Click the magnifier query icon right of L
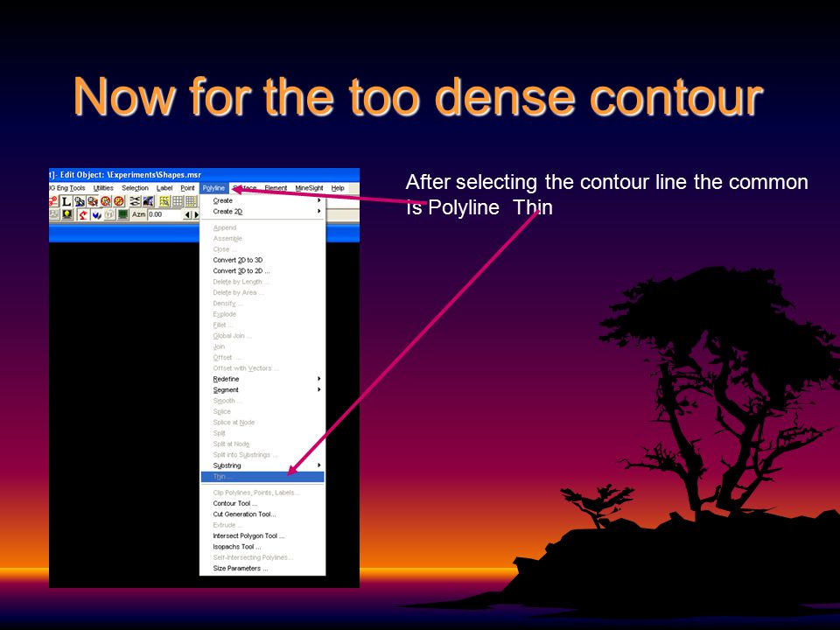This screenshot has height=630, width=840. coord(80,201)
